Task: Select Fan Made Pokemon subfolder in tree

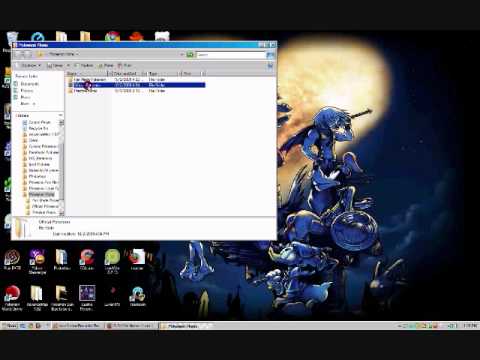Action: (x=42, y=200)
